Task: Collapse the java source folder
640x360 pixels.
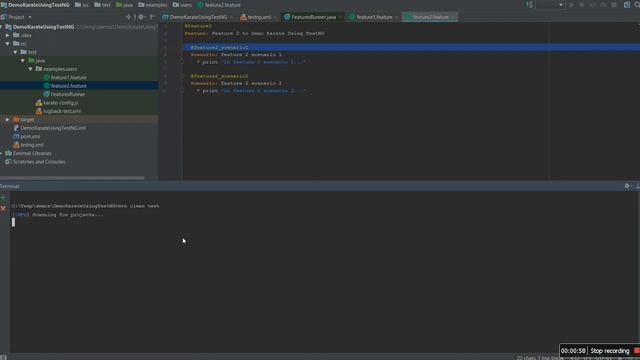Action: coord(23,60)
